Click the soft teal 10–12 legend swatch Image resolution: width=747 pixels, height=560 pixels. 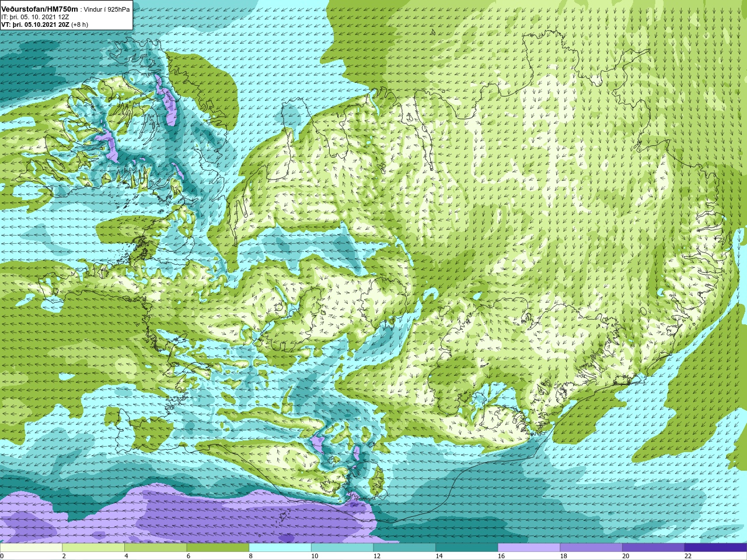343,548
